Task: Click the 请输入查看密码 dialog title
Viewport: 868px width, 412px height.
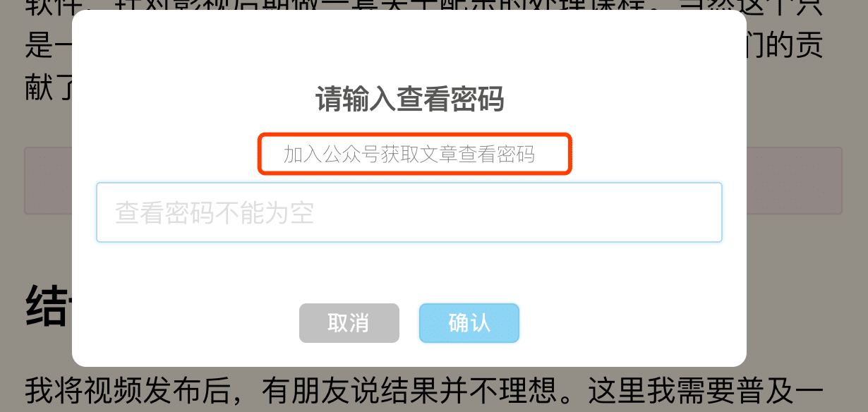Action: tap(409, 99)
